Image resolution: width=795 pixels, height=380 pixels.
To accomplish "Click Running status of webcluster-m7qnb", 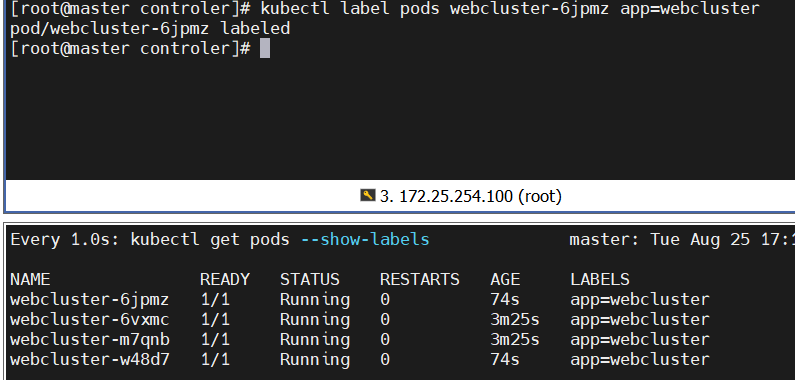I will click(315, 340).
